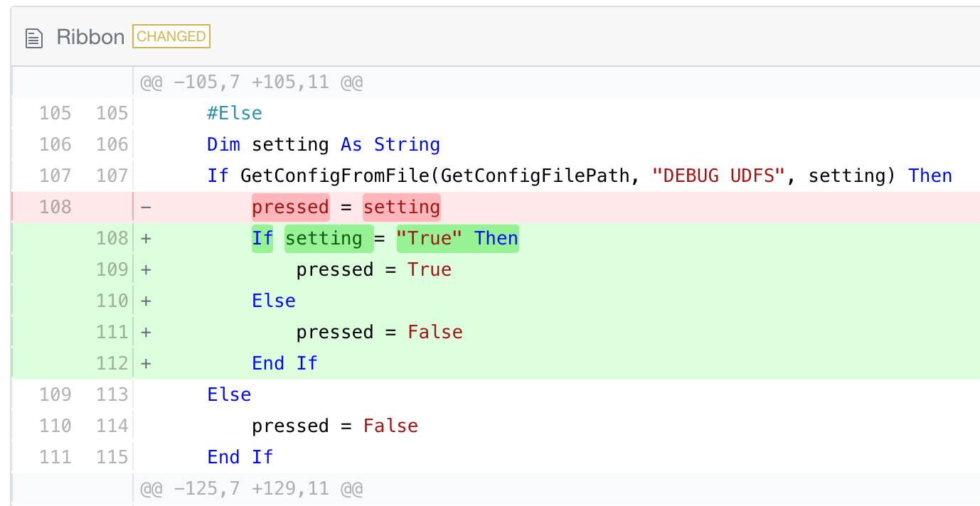980x506 pixels.
Task: Click the plus marker on added line 112
Action: 146,363
